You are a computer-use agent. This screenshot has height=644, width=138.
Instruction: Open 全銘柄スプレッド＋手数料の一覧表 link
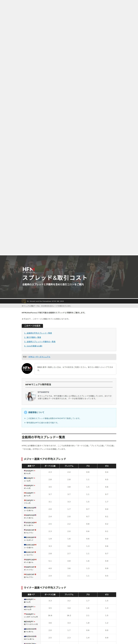point(40,342)
